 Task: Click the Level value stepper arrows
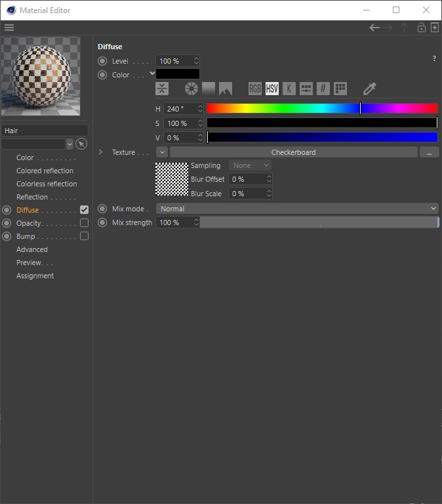click(x=196, y=61)
